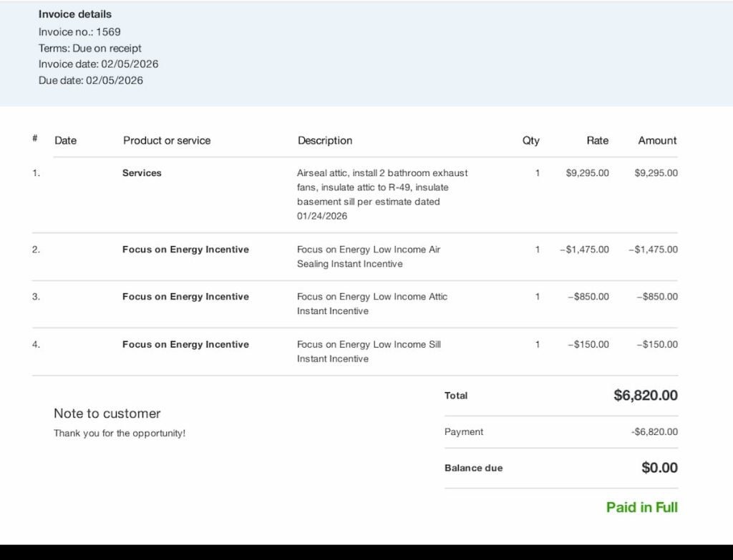
Task: Click the Paid in Full status label
Action: coord(641,507)
